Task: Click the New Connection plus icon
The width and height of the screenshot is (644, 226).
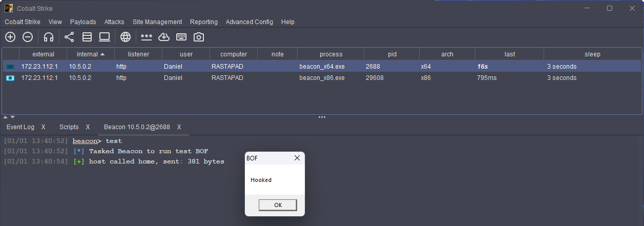Action: 10,37
